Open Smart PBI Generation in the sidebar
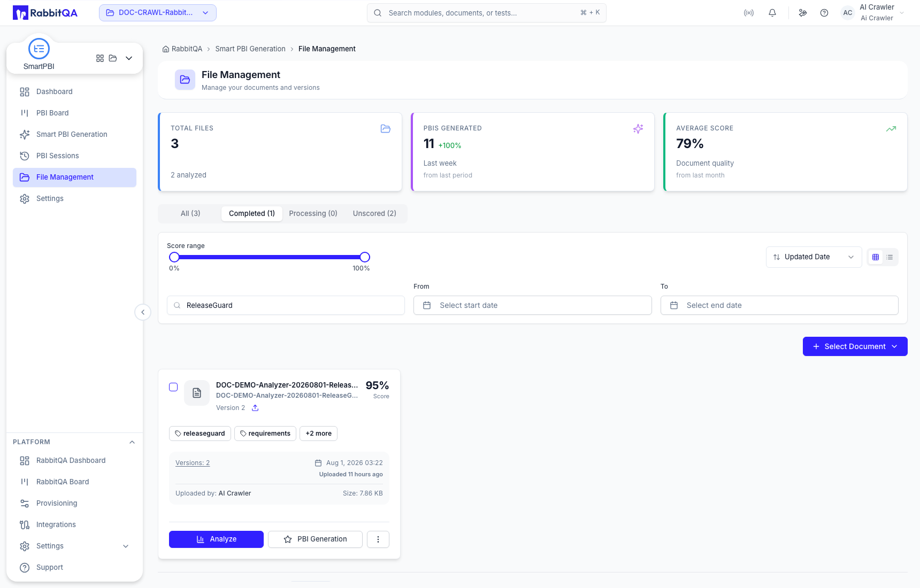Screen dimensions: 920x588 point(75,135)
